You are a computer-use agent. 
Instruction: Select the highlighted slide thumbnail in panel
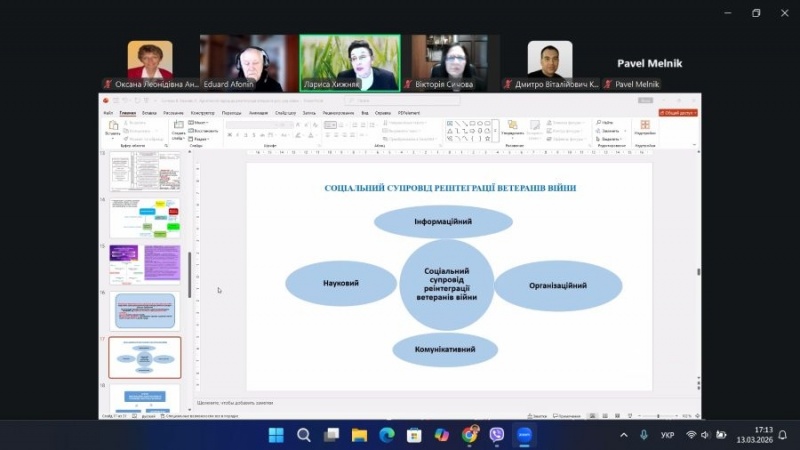coord(145,357)
